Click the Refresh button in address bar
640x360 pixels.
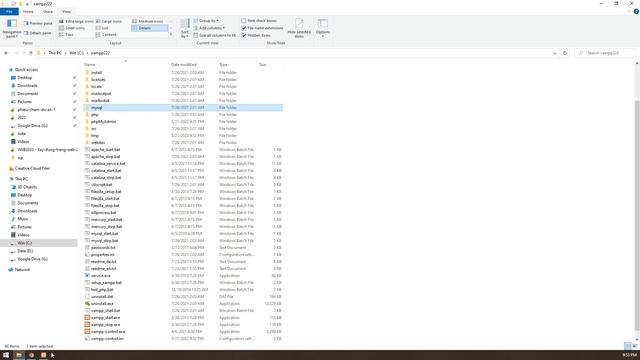point(565,53)
